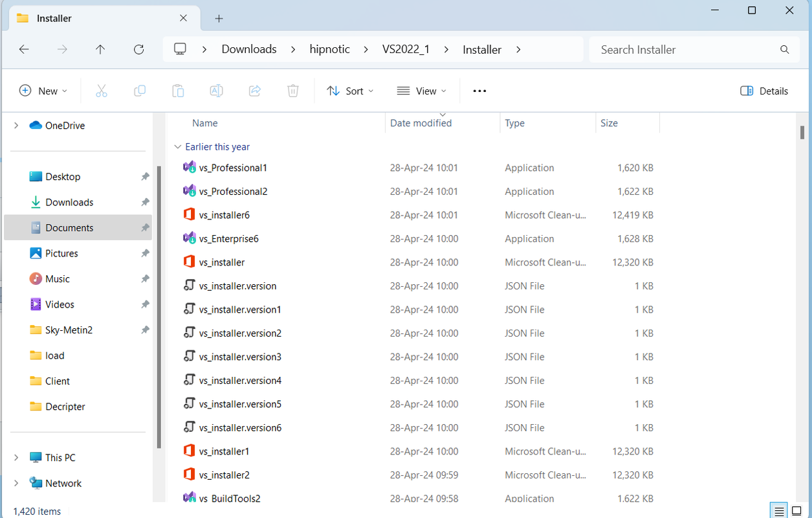Click the Copy icon in toolbar
812x518 pixels.
139,91
